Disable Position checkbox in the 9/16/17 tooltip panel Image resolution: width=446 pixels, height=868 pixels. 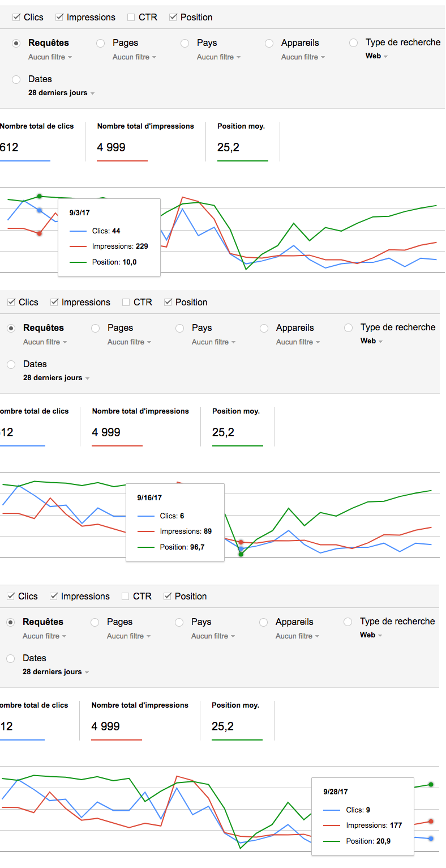168,303
